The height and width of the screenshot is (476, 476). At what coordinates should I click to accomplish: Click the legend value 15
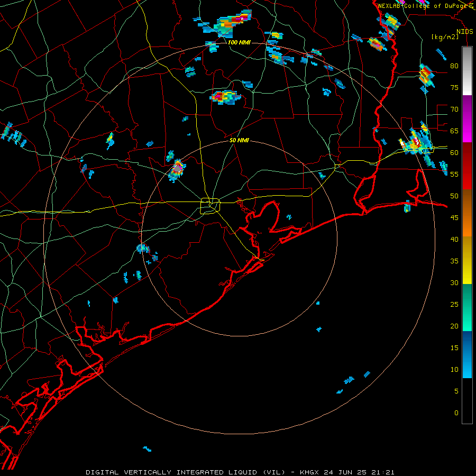454,348
